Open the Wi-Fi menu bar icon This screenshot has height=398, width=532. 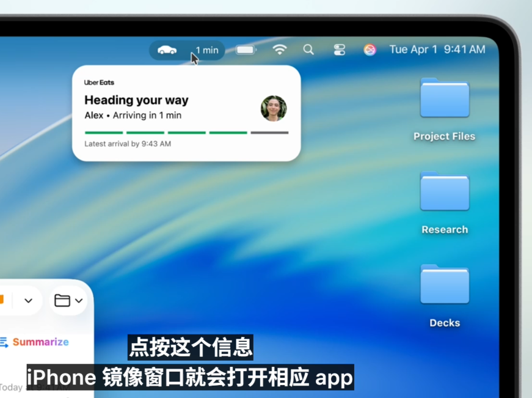(x=280, y=50)
